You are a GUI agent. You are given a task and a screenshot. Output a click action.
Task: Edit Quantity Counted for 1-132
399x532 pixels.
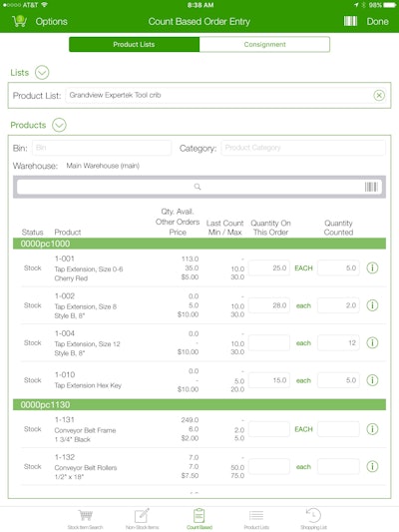[x=338, y=466]
